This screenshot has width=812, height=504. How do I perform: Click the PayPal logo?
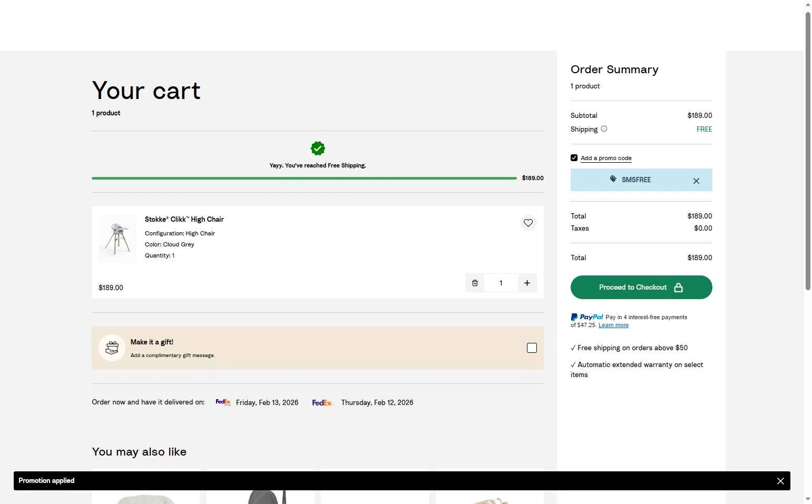point(587,317)
